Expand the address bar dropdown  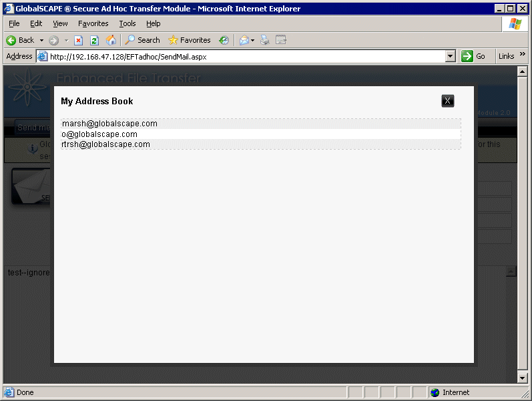tap(451, 56)
